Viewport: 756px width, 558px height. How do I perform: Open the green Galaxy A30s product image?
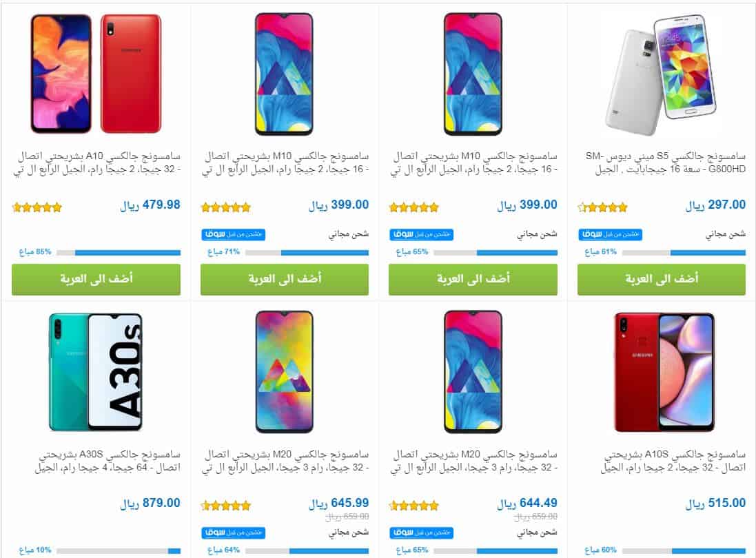coord(96,372)
